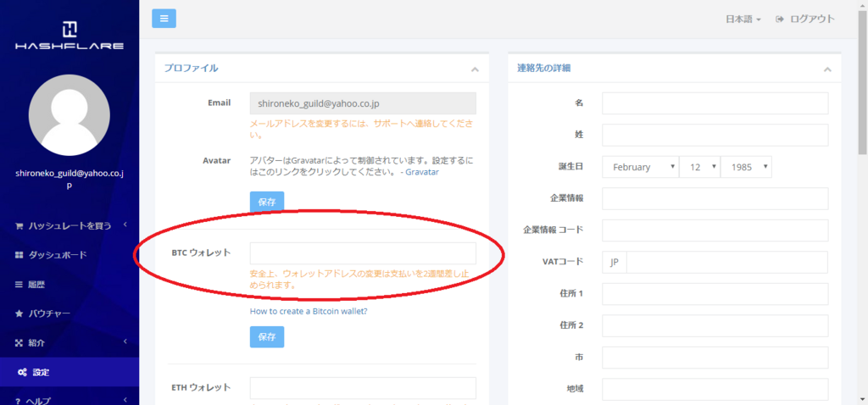Click the dashboard grid icon
The image size is (868, 405).
click(x=19, y=255)
